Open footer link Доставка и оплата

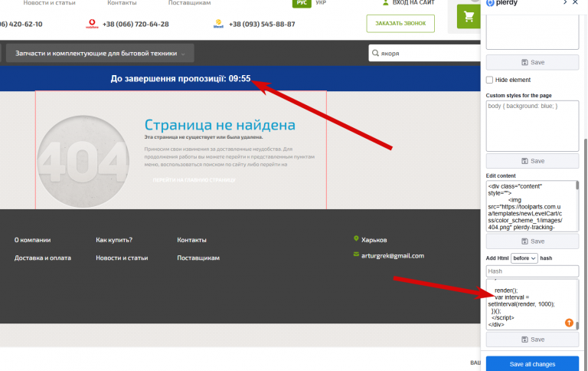(43, 258)
